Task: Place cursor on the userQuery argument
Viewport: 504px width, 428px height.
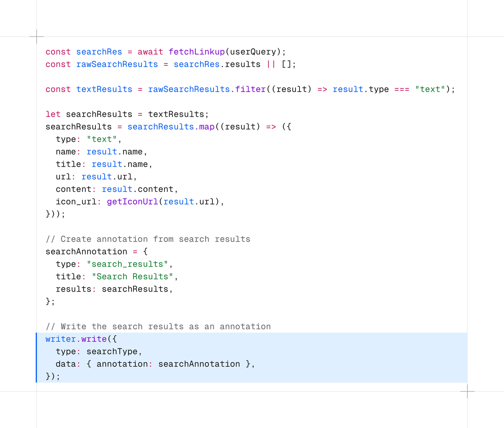Action: (x=253, y=52)
